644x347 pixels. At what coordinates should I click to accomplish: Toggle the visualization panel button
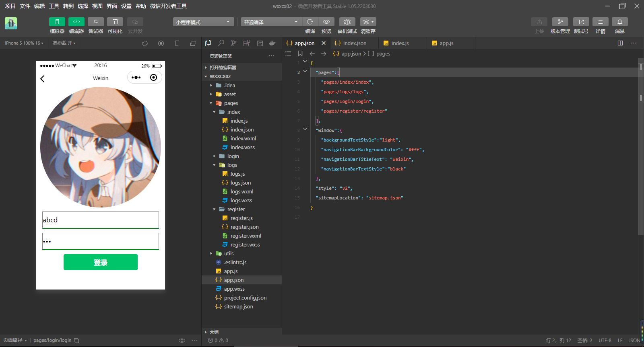pos(115,22)
